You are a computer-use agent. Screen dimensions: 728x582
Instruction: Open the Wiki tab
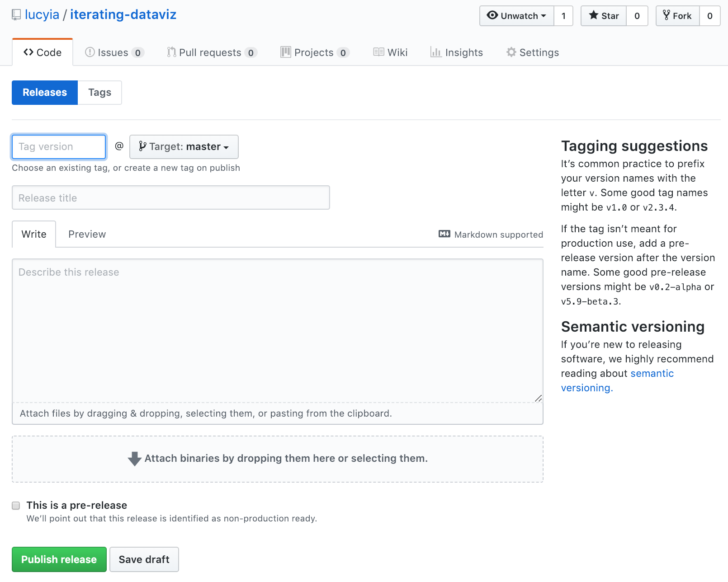390,52
